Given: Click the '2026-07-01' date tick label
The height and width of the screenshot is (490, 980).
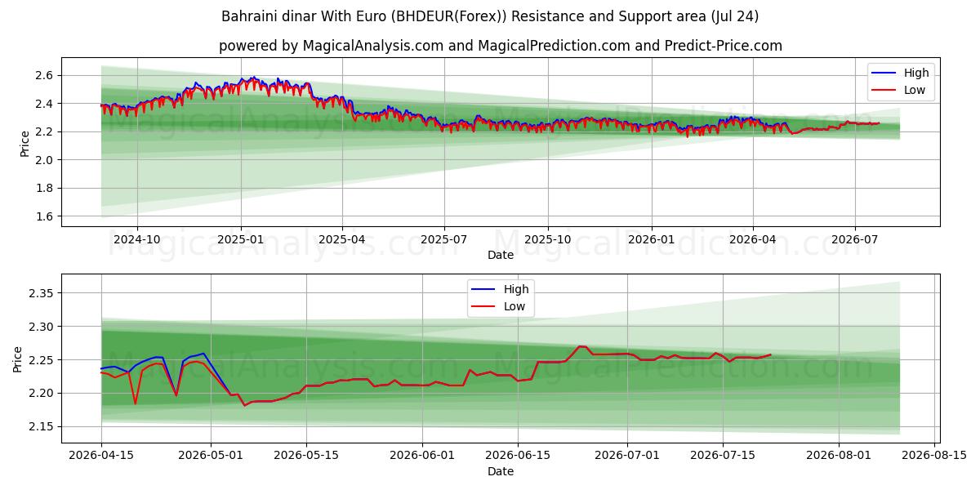Looking at the screenshot, I should coord(627,455).
